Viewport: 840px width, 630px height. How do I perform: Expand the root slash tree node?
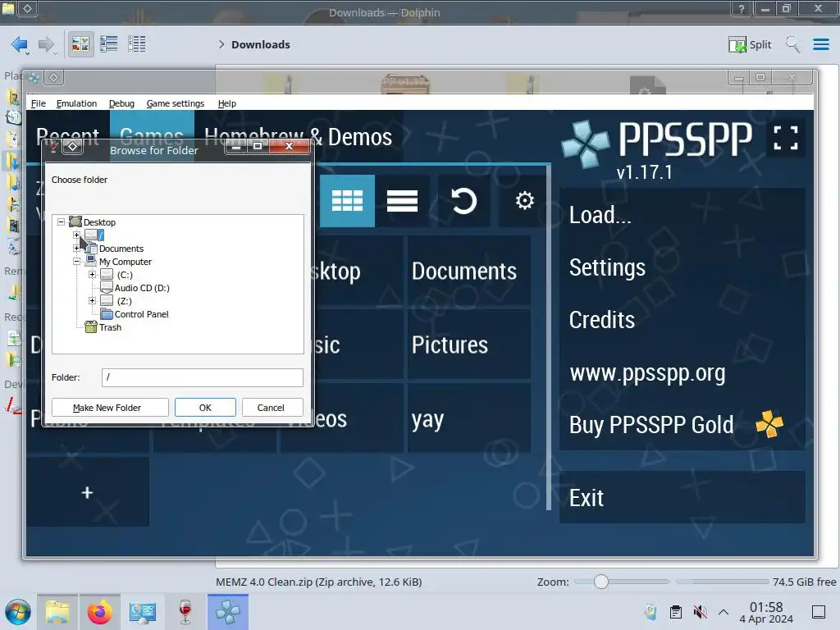[x=76, y=235]
